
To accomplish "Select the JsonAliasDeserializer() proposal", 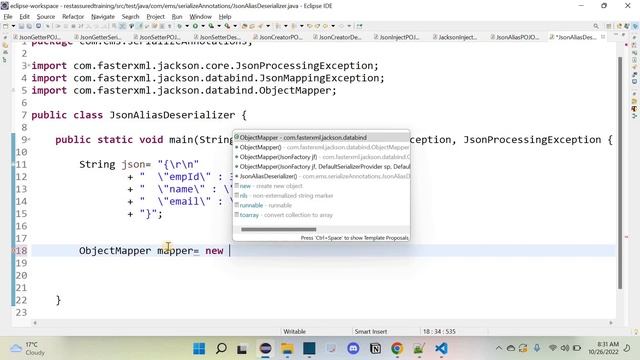I will (x=321, y=176).
